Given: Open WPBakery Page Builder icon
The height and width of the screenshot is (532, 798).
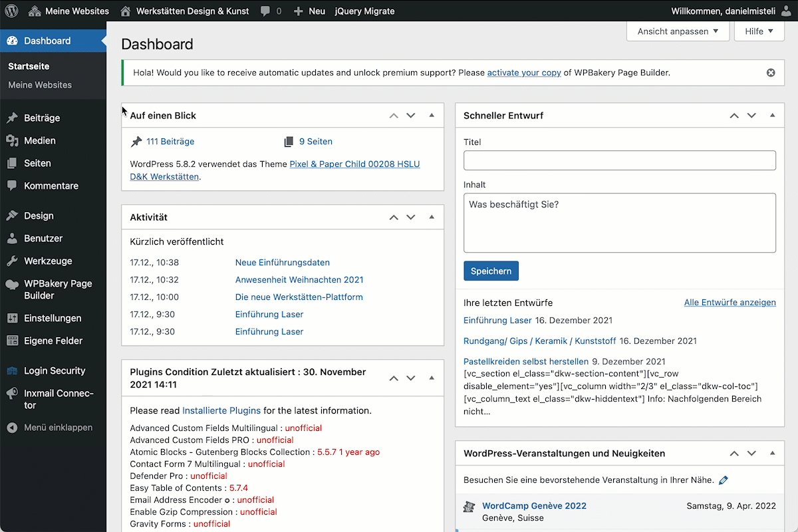Looking at the screenshot, I should click(12, 284).
